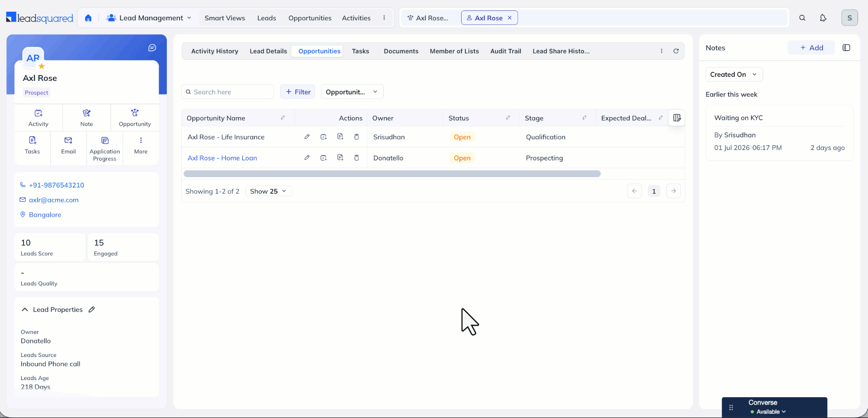868x418 pixels.
Task: Open the chat icon on lead card header
Action: tap(152, 48)
